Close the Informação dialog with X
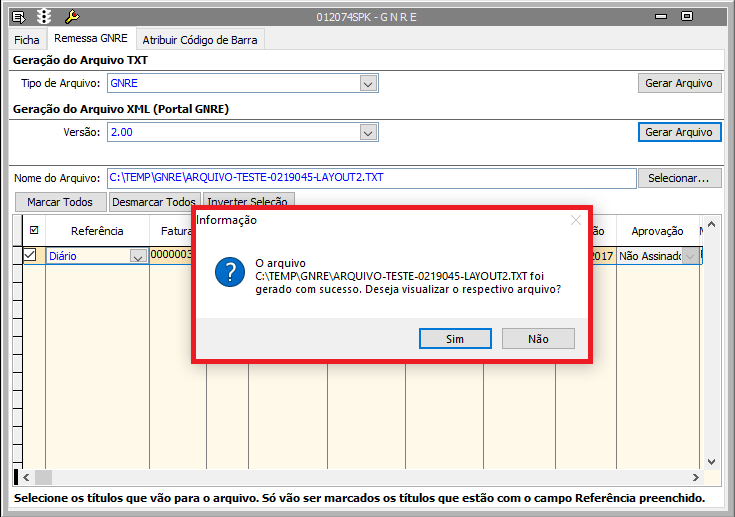This screenshot has height=517, width=735. 576,220
